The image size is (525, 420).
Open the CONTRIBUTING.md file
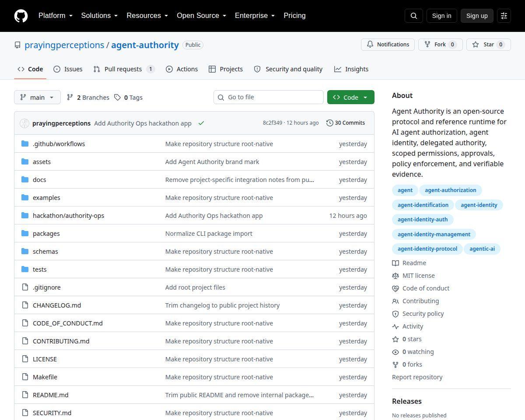point(61,341)
